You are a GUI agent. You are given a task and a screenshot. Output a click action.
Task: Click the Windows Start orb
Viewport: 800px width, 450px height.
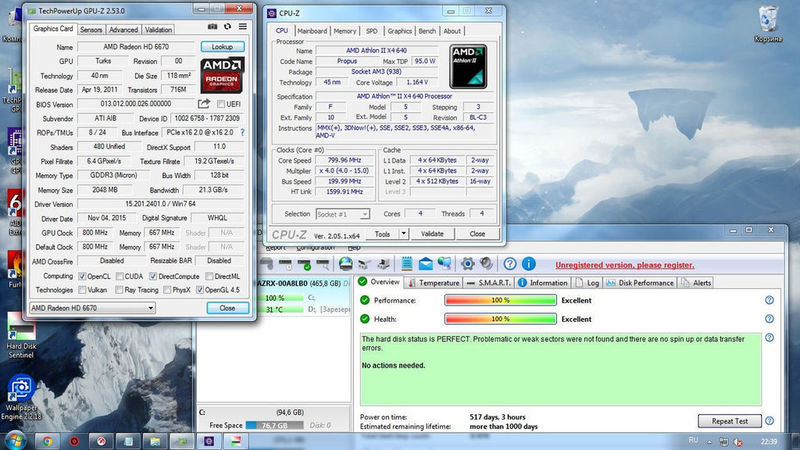14,441
